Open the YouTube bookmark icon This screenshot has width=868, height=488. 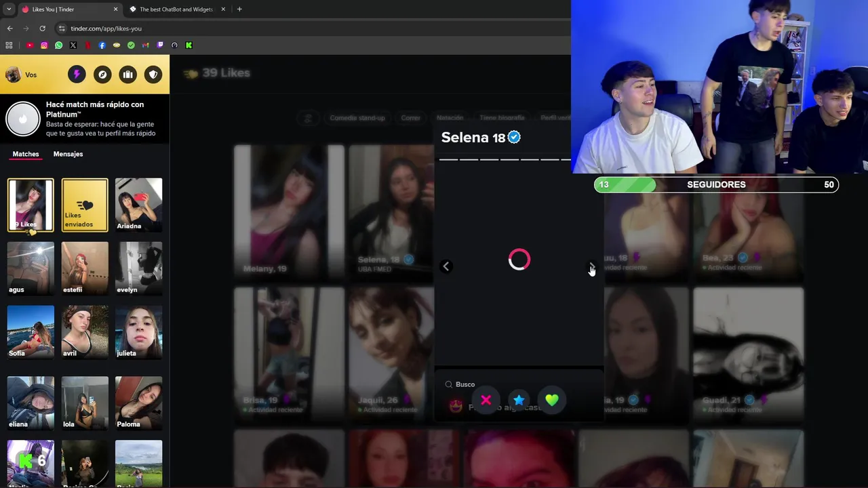(30, 45)
